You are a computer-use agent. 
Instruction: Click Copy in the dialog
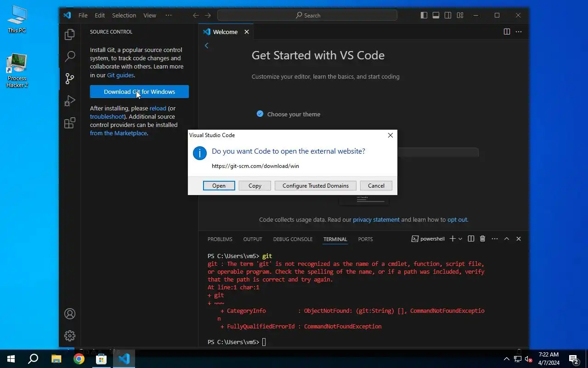tap(255, 185)
